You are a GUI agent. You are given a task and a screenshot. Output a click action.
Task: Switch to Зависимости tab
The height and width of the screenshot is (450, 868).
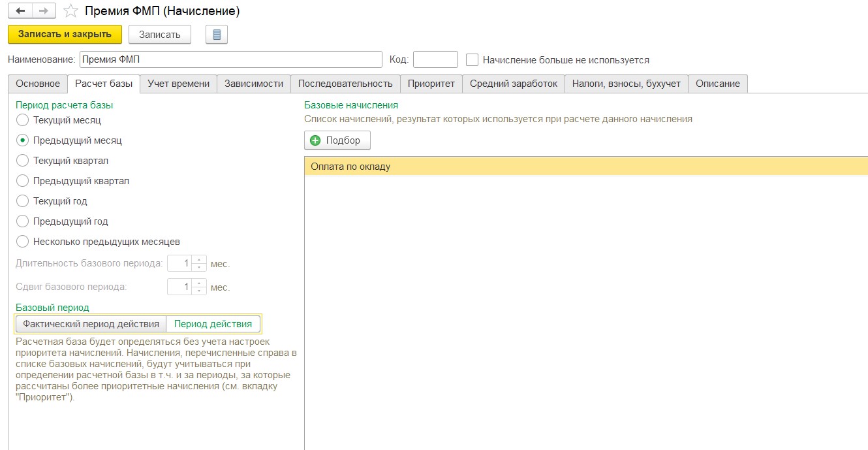[254, 84]
